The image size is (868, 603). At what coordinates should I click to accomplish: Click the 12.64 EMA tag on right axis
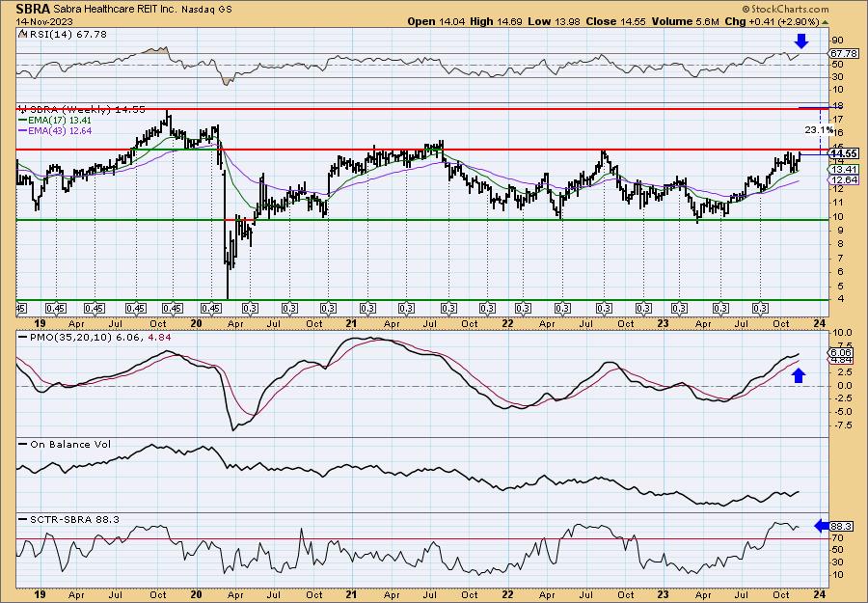pos(844,180)
